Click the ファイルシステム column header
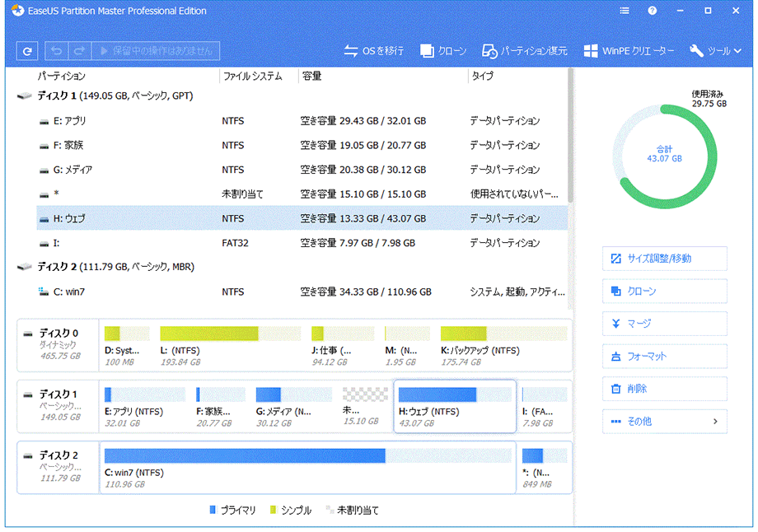758x532 pixels. point(252,76)
